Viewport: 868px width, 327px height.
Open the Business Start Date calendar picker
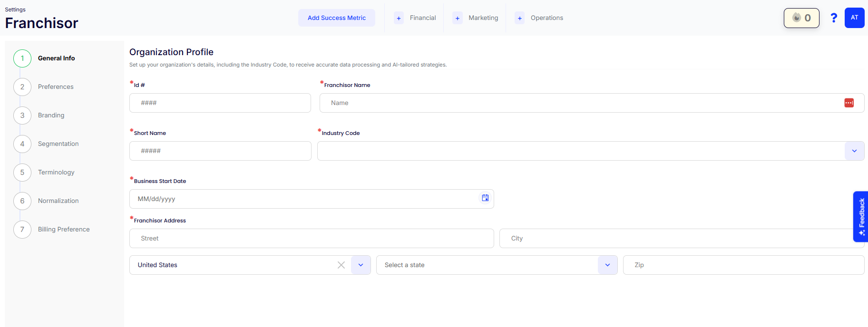(485, 198)
